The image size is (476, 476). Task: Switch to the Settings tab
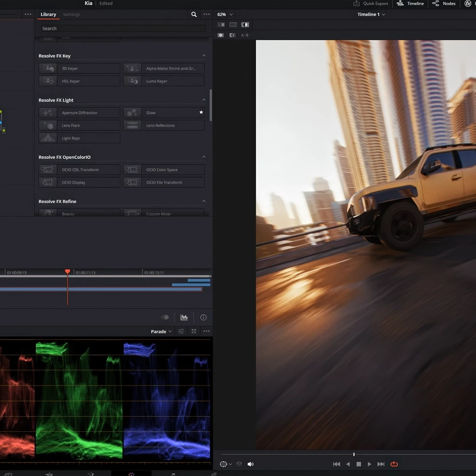point(72,14)
